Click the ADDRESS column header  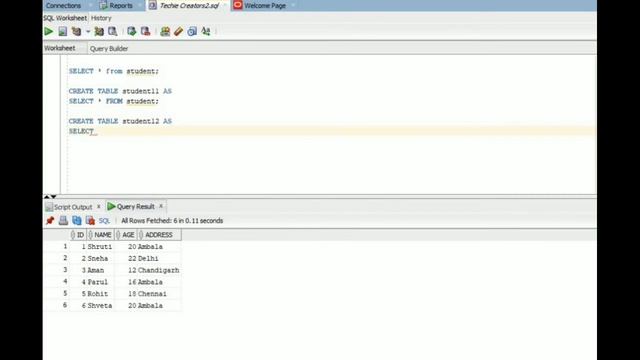pos(159,235)
